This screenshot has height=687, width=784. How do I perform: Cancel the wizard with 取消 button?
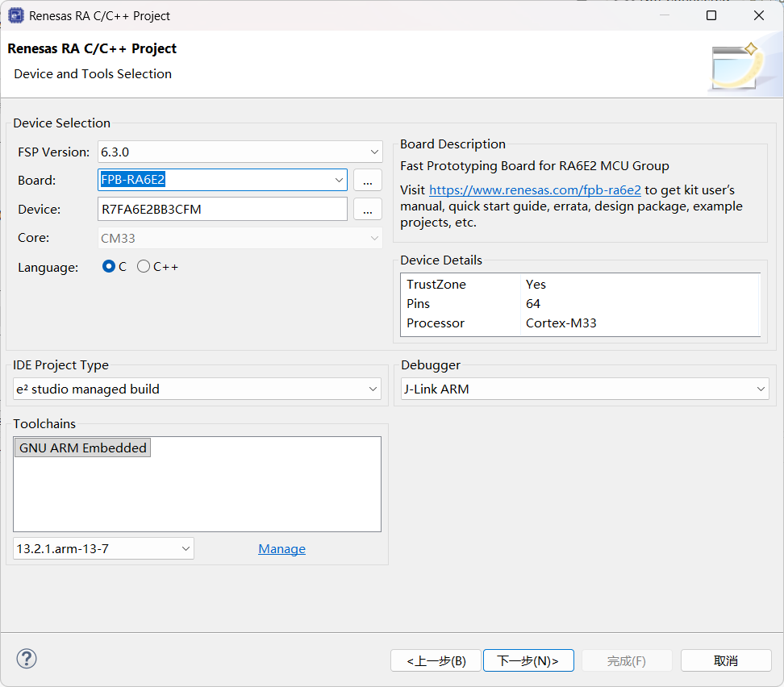[726, 660]
